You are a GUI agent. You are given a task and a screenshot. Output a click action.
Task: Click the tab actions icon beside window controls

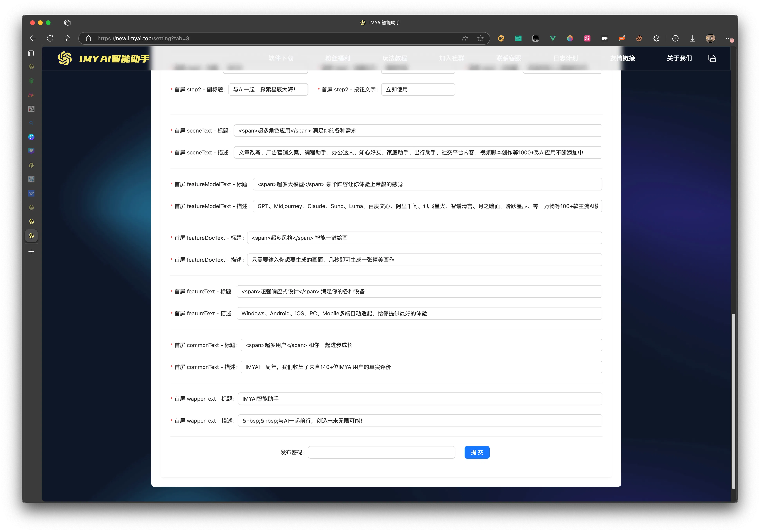pos(67,23)
